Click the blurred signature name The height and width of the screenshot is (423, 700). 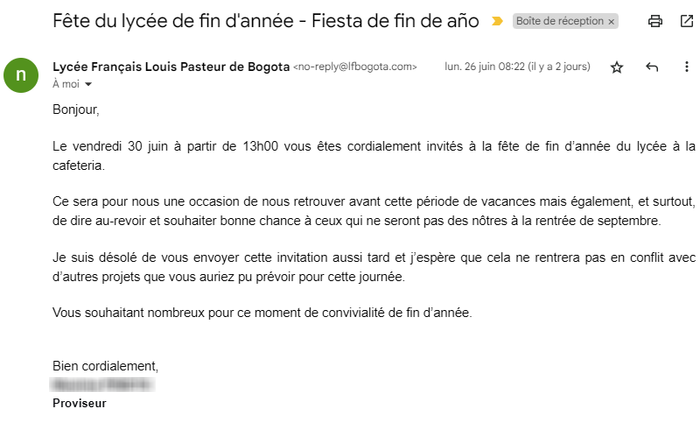[103, 384]
